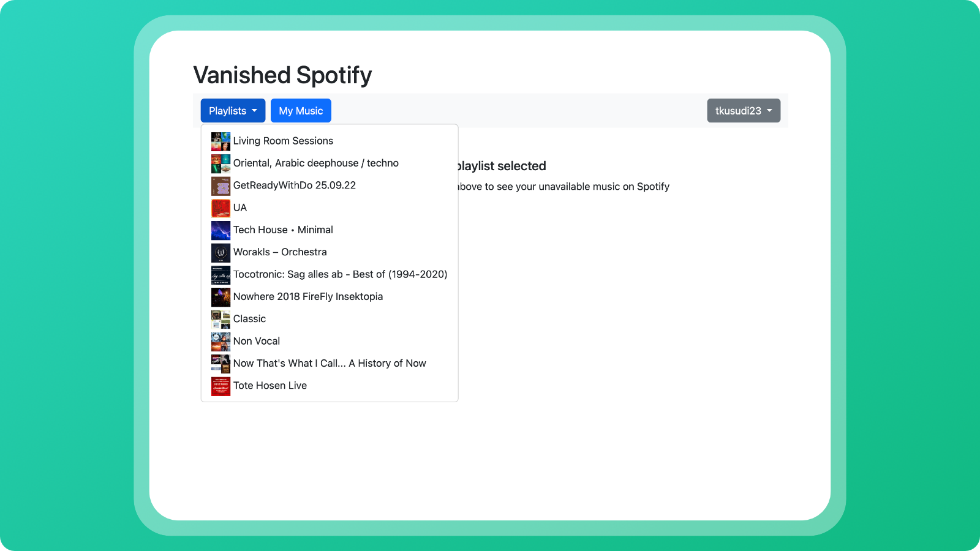980x551 pixels.
Task: Select the Living Room Sessions playlist
Action: coord(283,141)
